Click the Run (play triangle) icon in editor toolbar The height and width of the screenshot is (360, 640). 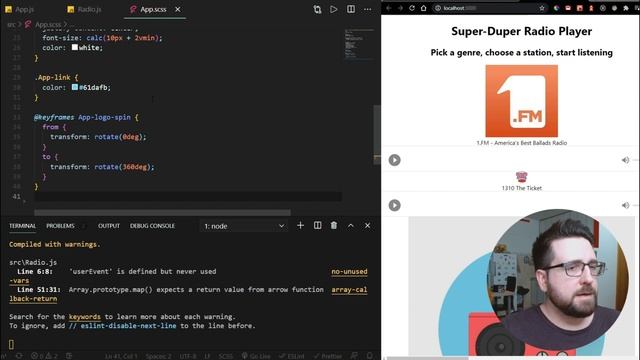pyautogui.click(x=333, y=9)
